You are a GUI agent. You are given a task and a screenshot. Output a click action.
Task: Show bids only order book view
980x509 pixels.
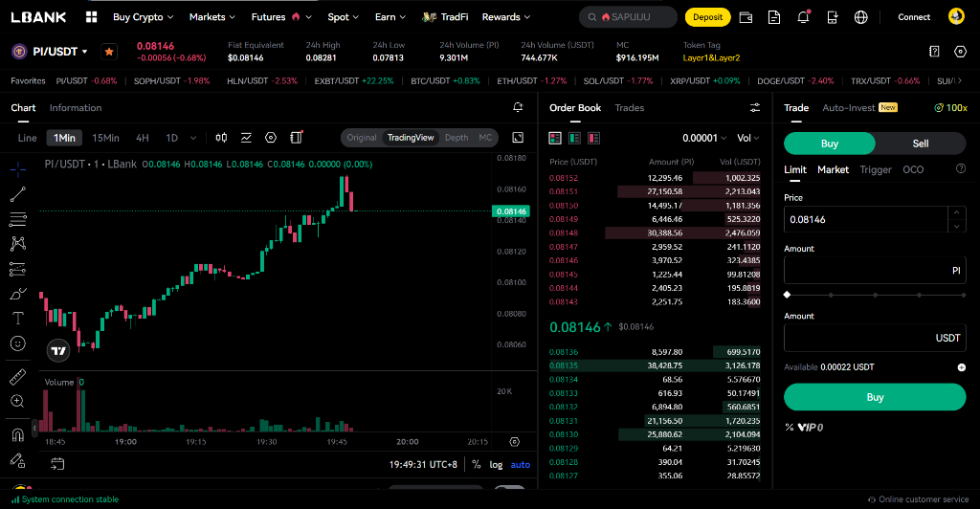click(x=574, y=138)
